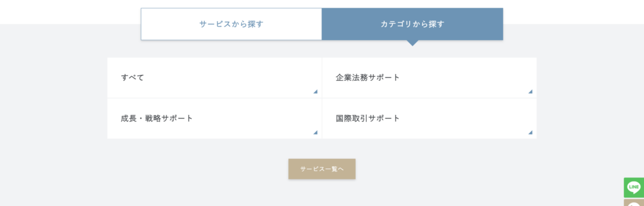644x206 pixels.
Task: Click the tan floating icon below LINE
Action: coord(634,202)
